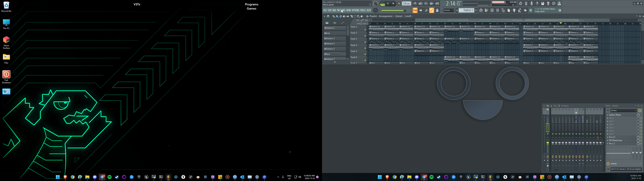This screenshot has height=181, width=644.
Task: Expand the PSP MasterComp slot arrow
Action: 607,140
